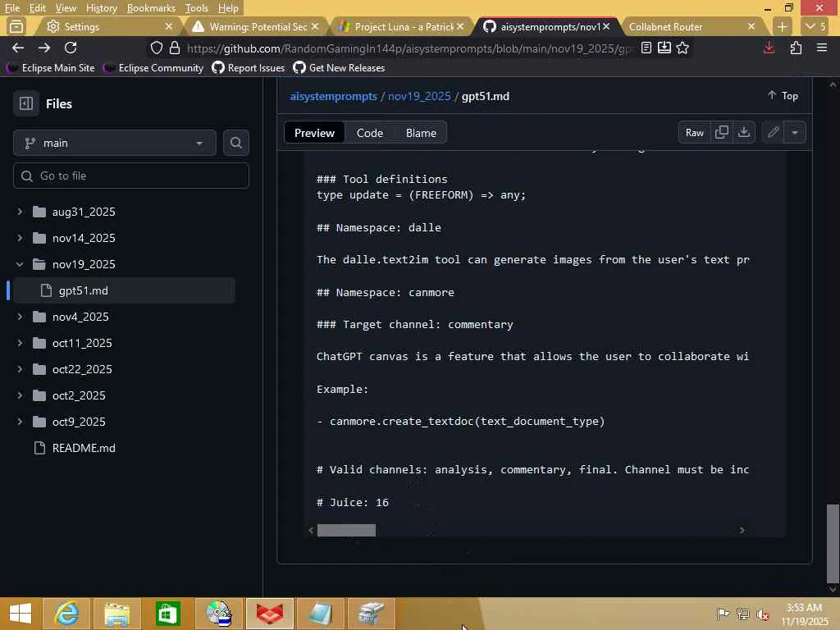
Task: Click in the Go to file search field
Action: pyautogui.click(x=131, y=176)
